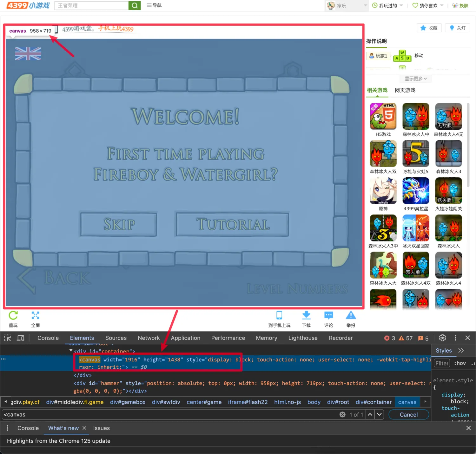
Task: Expand the collapsed ellipsis on canvas row
Action: tap(3, 359)
